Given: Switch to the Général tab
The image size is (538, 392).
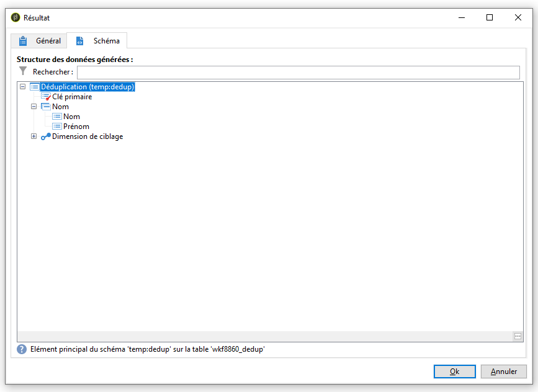Looking at the screenshot, I should click(38, 41).
